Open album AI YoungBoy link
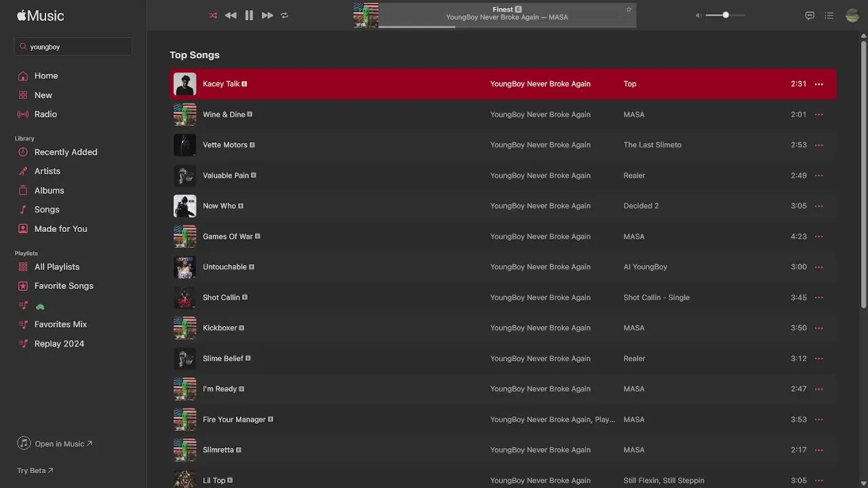 click(x=645, y=267)
